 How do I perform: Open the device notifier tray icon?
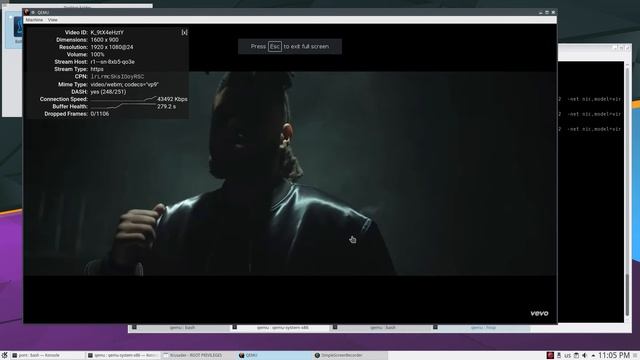click(559, 355)
